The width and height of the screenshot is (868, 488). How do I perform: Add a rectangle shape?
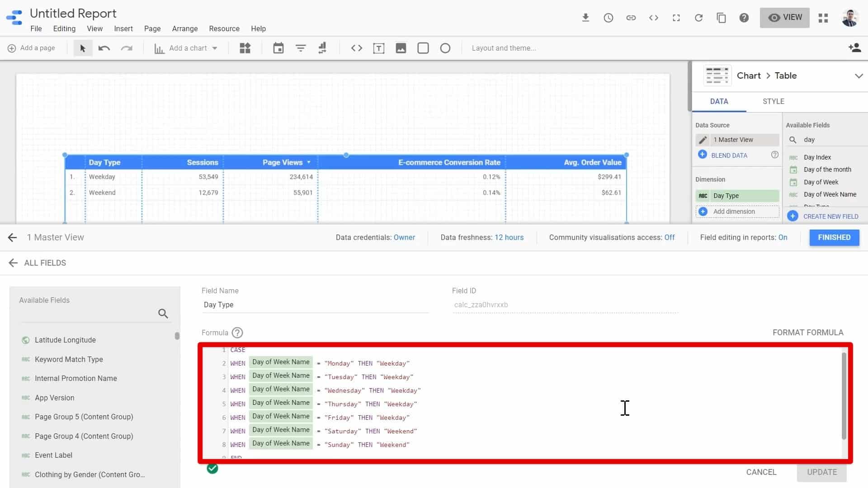point(423,48)
